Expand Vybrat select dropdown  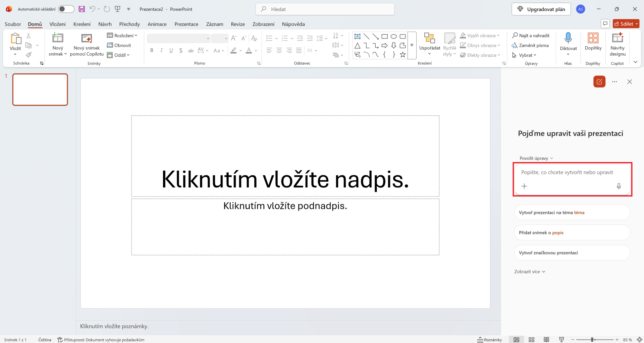(x=524, y=55)
